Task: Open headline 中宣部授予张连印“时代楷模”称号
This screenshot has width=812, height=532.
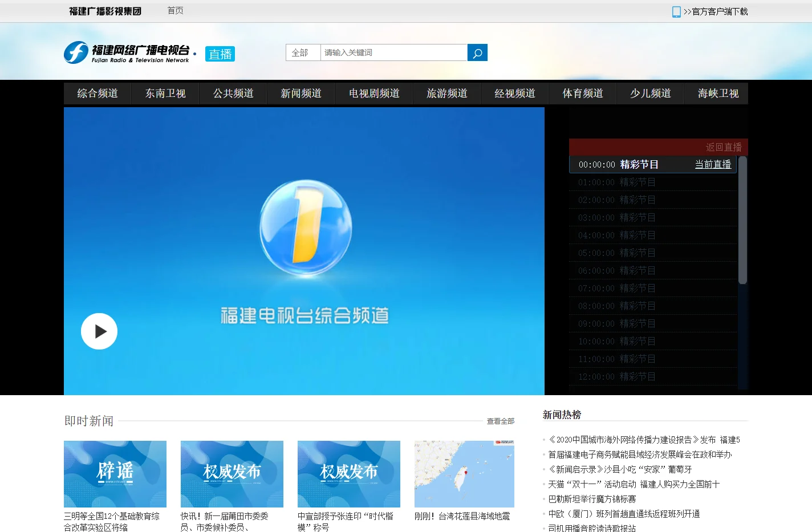Action: click(346, 522)
